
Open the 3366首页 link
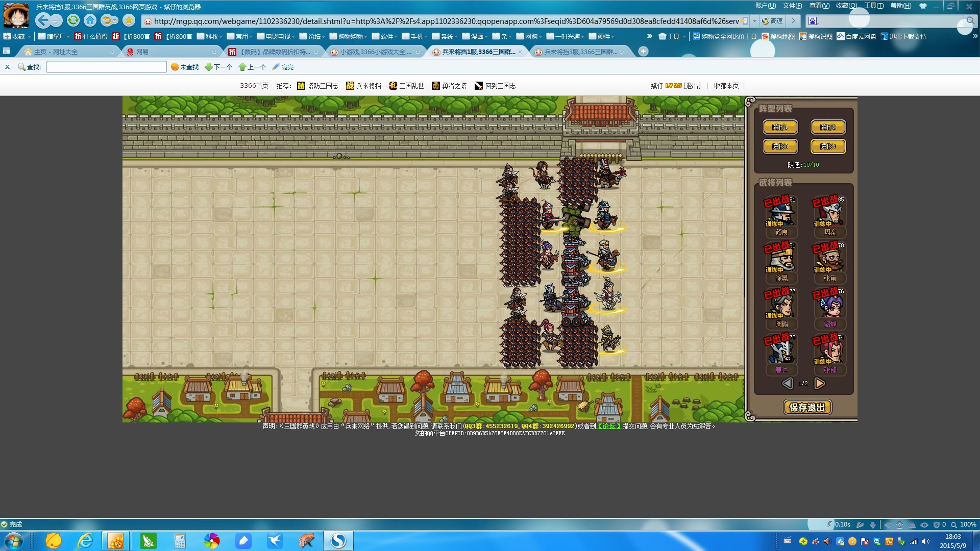coord(254,86)
